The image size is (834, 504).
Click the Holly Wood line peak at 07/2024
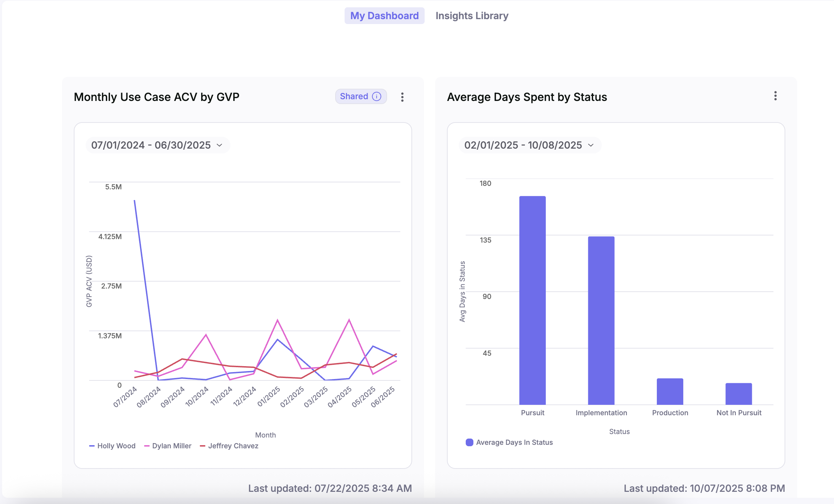pos(135,201)
